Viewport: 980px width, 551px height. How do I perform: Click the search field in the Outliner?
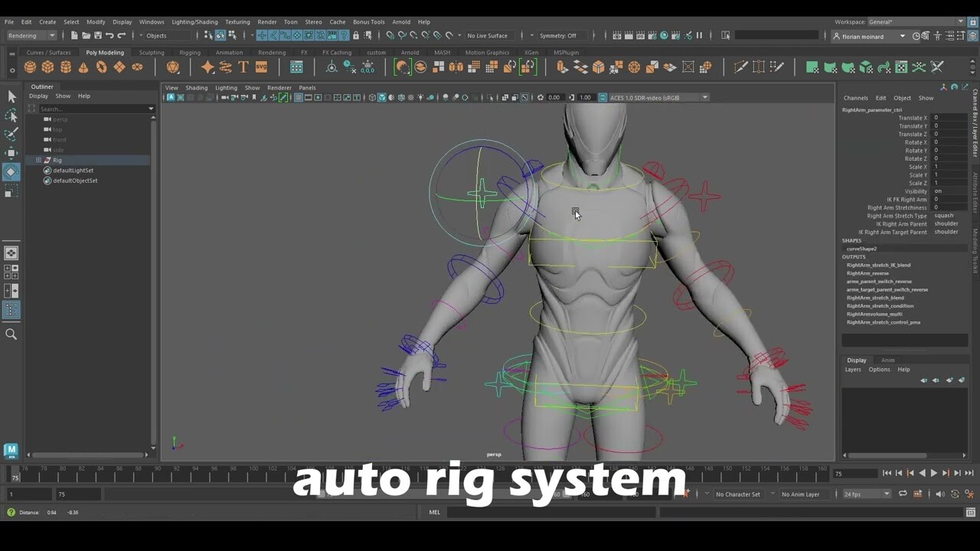(92, 109)
